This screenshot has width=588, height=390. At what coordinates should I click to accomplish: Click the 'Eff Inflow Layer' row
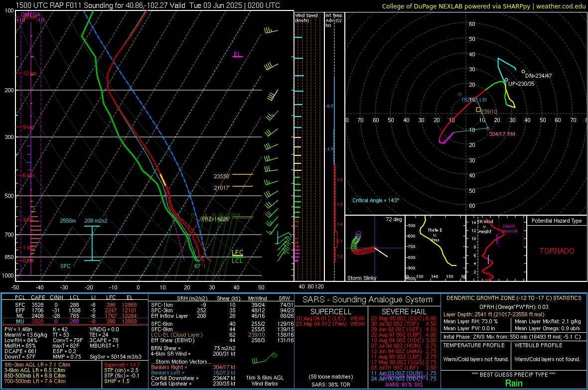[x=222, y=316]
